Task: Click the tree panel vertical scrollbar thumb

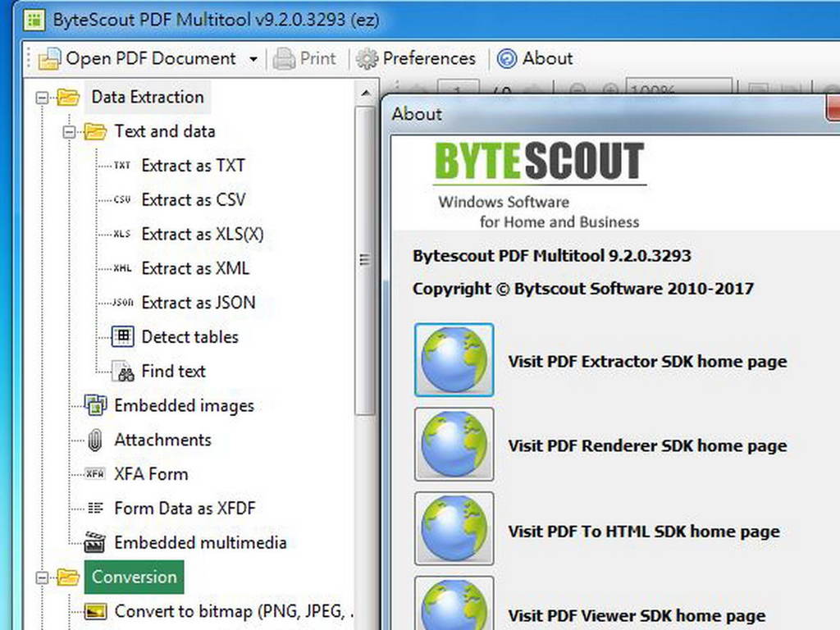Action: [365, 260]
